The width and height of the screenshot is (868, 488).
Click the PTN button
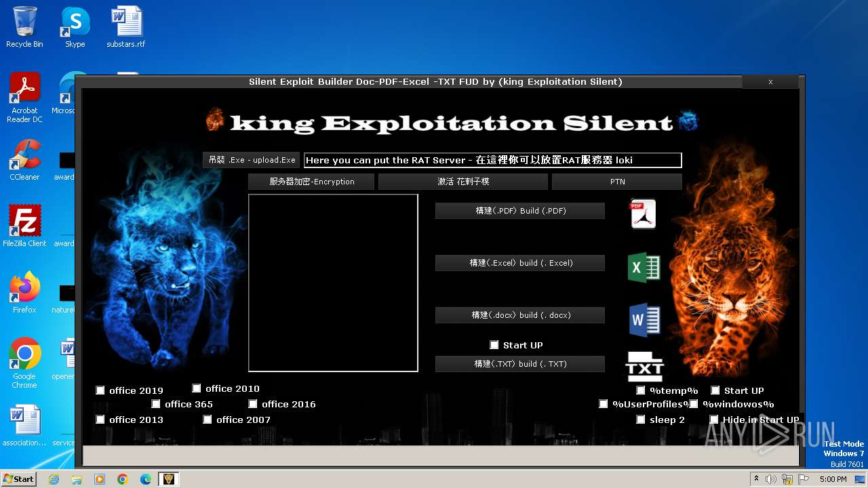pos(617,182)
